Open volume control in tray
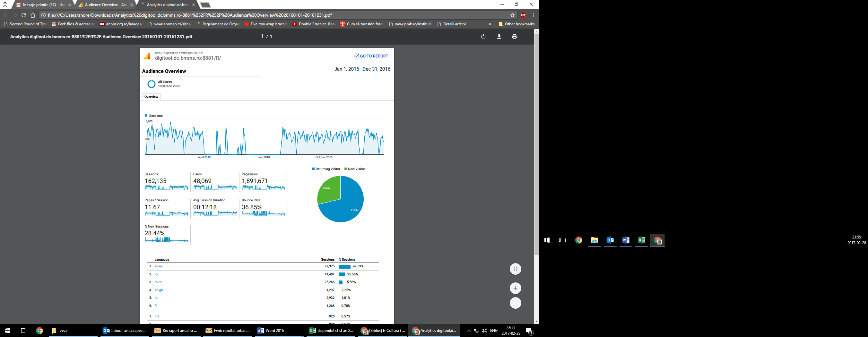 click(x=484, y=331)
